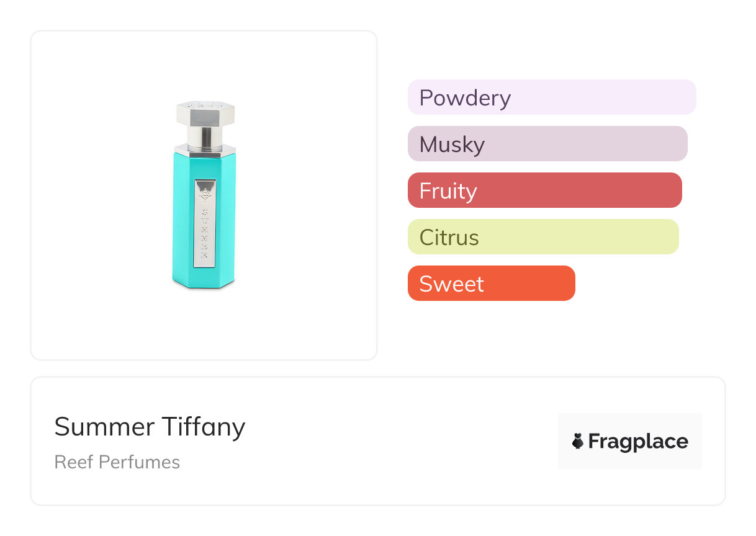Select the Powdery accord bar

click(552, 97)
